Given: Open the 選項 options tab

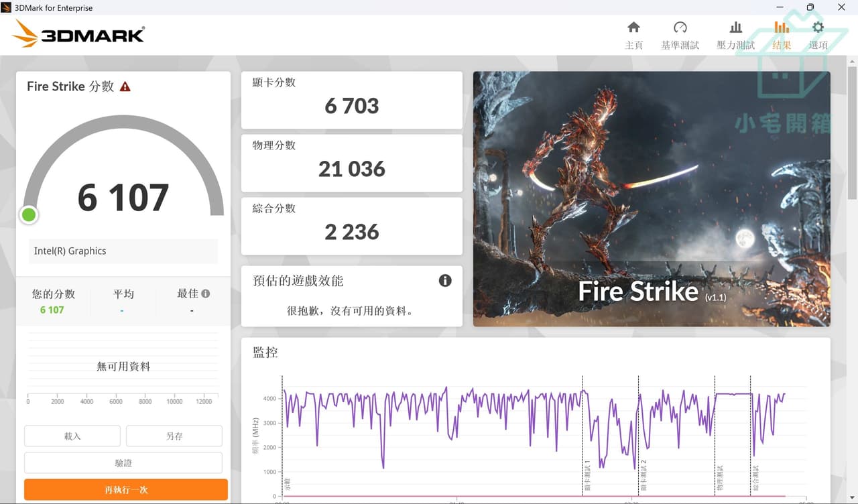Looking at the screenshot, I should (x=818, y=36).
